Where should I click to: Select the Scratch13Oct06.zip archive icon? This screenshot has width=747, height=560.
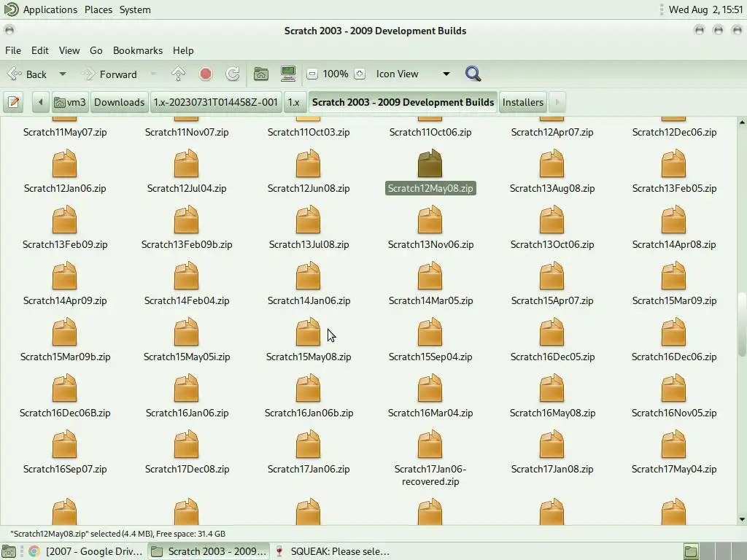point(551,219)
